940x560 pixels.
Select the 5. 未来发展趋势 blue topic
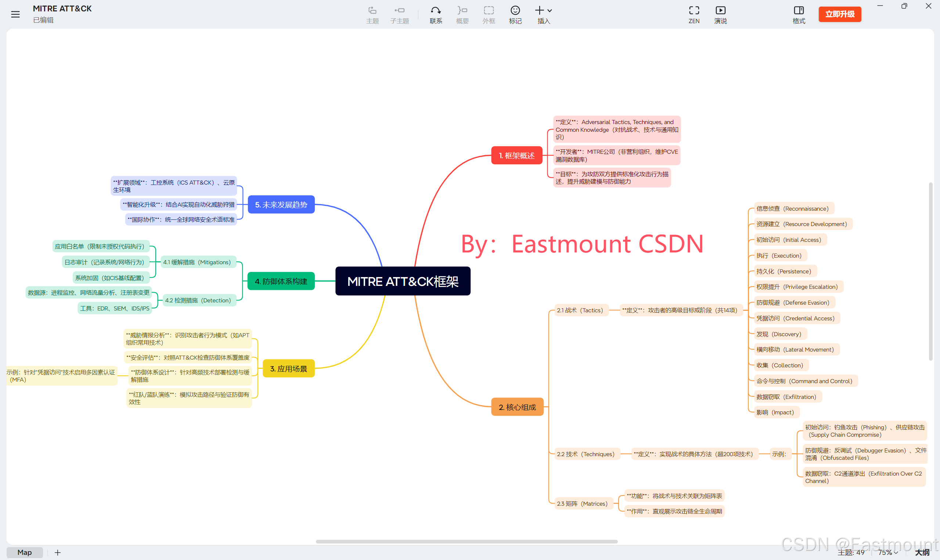click(281, 204)
